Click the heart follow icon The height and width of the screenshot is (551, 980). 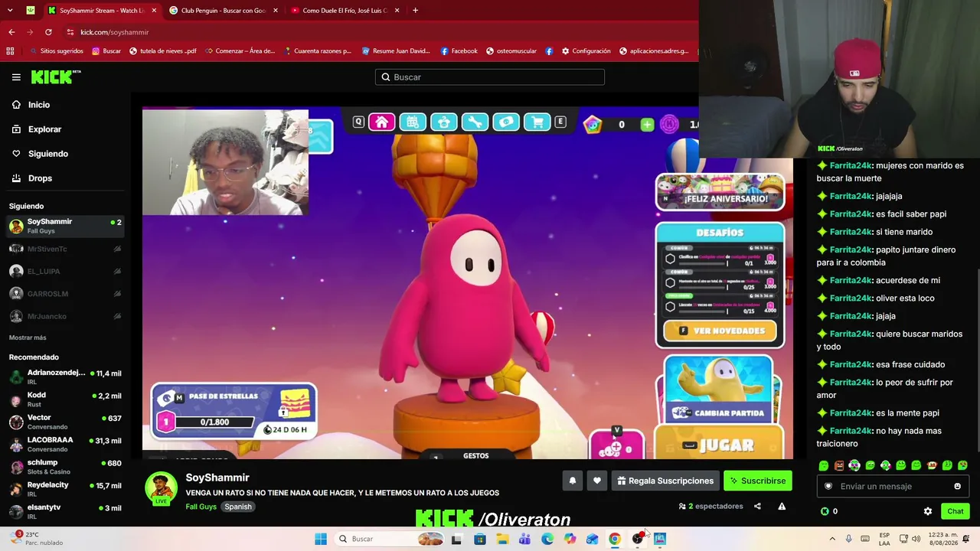pos(597,481)
